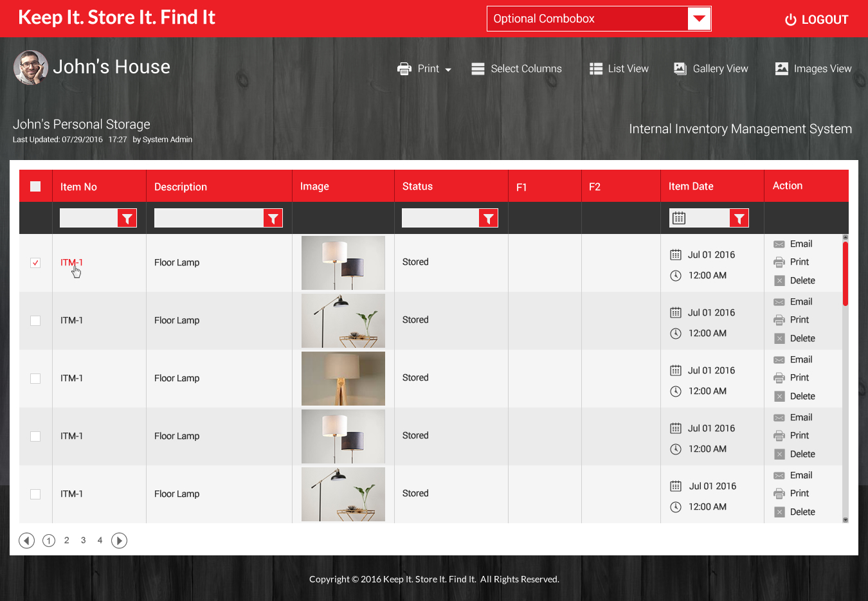Sort by the Item No column header

click(78, 187)
